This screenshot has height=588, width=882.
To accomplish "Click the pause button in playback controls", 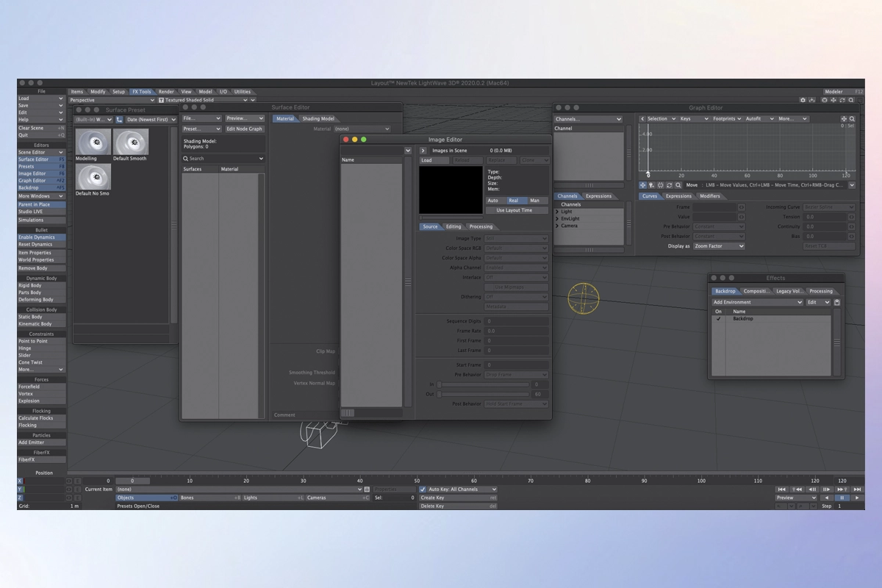I will pyautogui.click(x=842, y=498).
